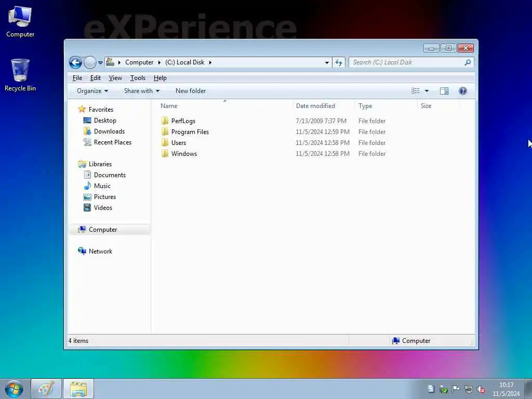Select the Windows folder icon

[x=165, y=153]
